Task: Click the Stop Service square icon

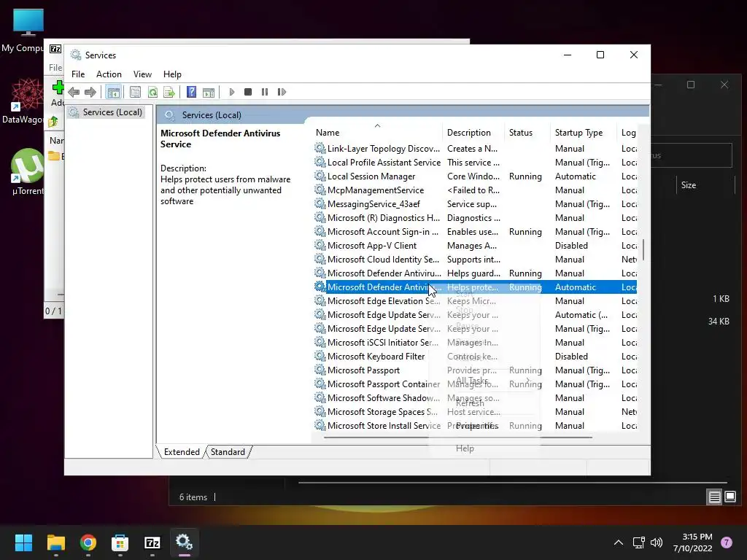Action: (248, 92)
